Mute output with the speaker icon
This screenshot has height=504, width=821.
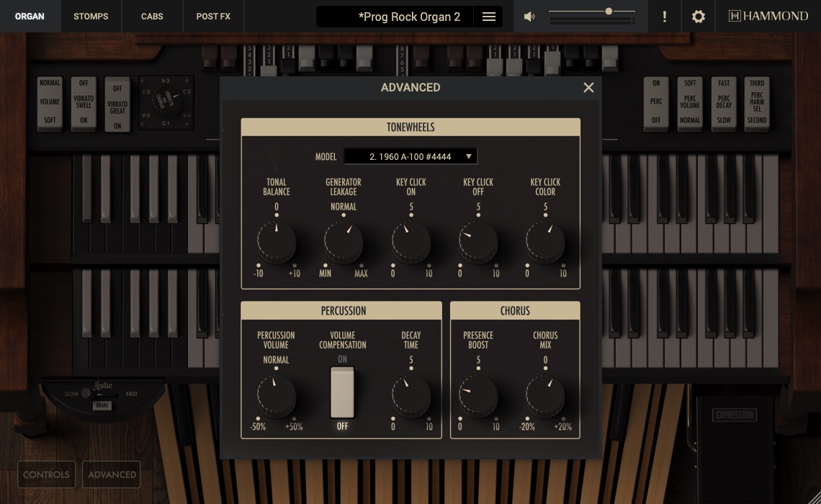pyautogui.click(x=529, y=17)
